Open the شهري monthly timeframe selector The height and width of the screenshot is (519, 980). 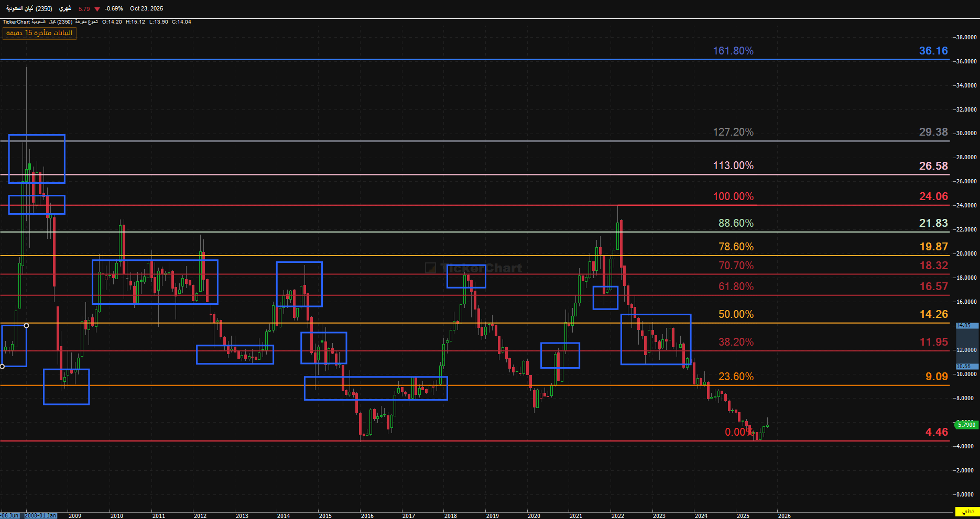65,9
